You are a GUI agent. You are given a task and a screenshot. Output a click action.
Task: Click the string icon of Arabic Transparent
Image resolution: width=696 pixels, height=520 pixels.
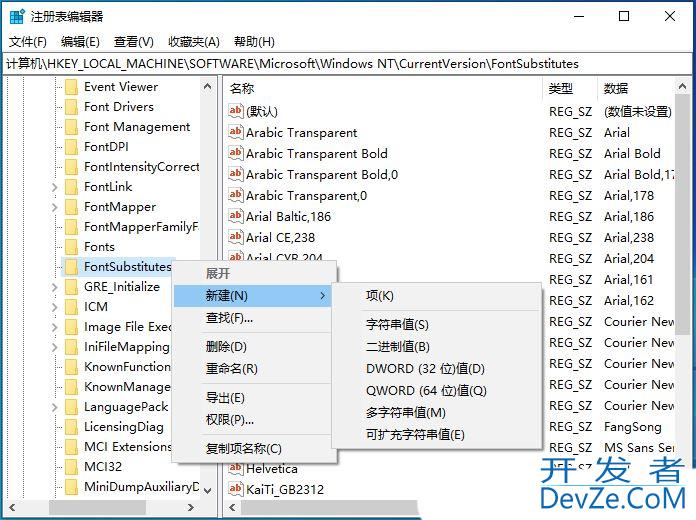(236, 132)
